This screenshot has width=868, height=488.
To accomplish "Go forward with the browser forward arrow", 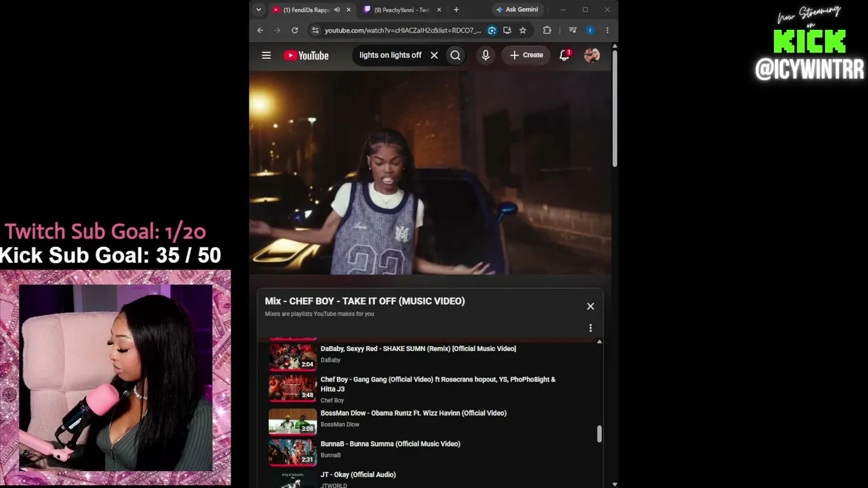I will pyautogui.click(x=277, y=30).
